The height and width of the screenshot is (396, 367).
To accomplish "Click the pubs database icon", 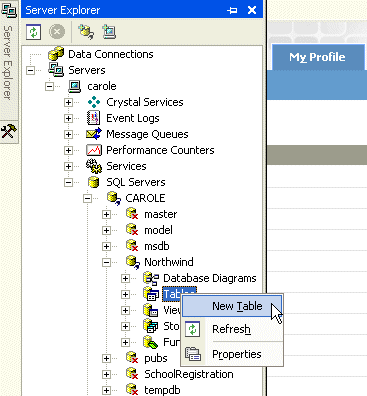I will tap(132, 358).
